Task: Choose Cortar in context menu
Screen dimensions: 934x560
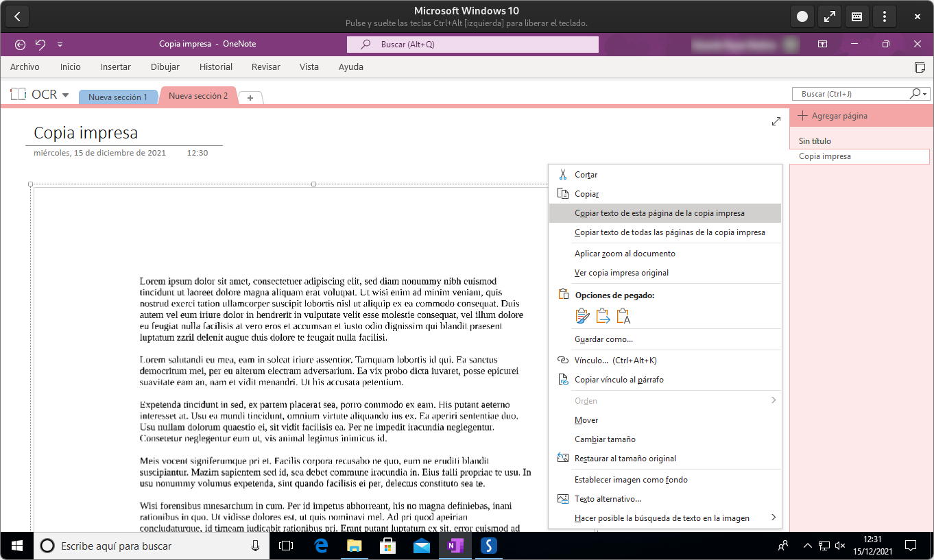Action: coord(665,175)
